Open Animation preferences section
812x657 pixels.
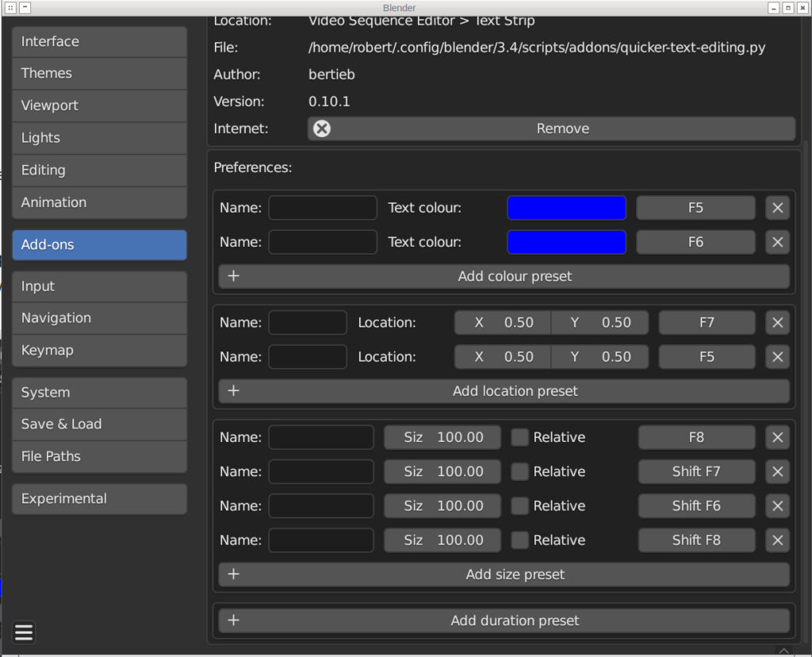click(x=99, y=202)
